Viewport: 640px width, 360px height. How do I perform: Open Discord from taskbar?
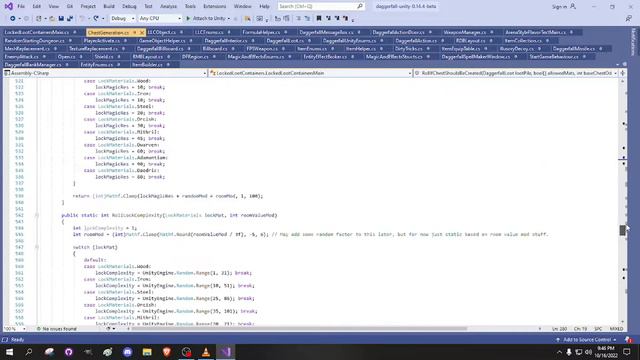point(127,352)
